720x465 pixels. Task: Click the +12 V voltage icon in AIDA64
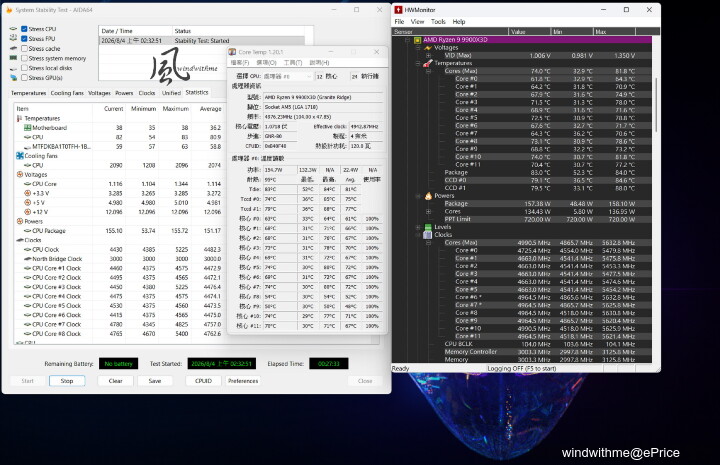pyautogui.click(x=28, y=212)
